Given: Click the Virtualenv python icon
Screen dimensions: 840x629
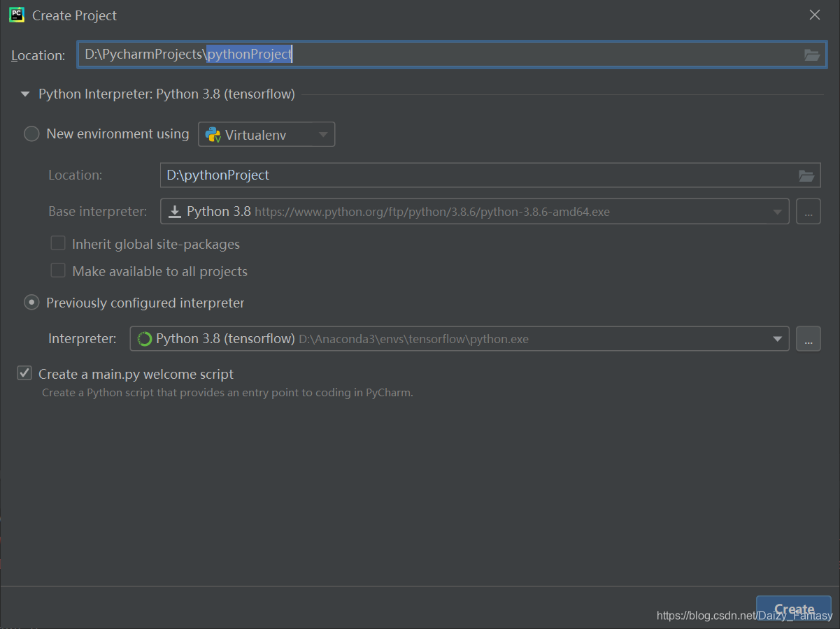Looking at the screenshot, I should (213, 135).
